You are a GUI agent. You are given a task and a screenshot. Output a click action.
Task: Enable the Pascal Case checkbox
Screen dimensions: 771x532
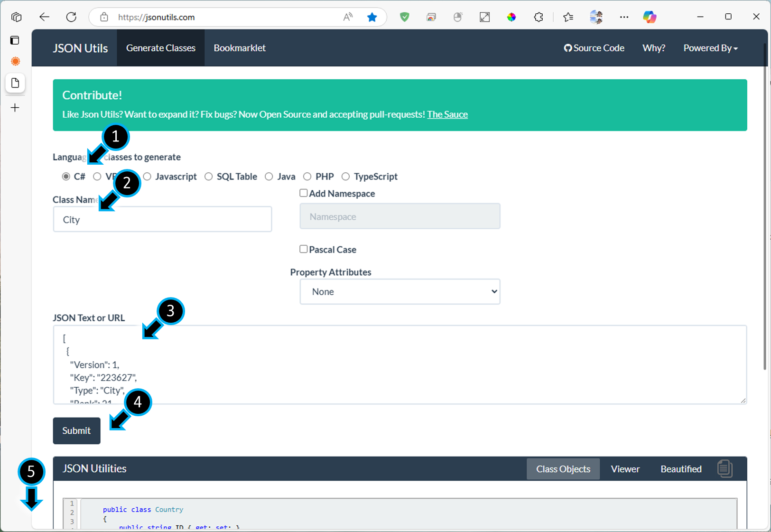tap(304, 249)
